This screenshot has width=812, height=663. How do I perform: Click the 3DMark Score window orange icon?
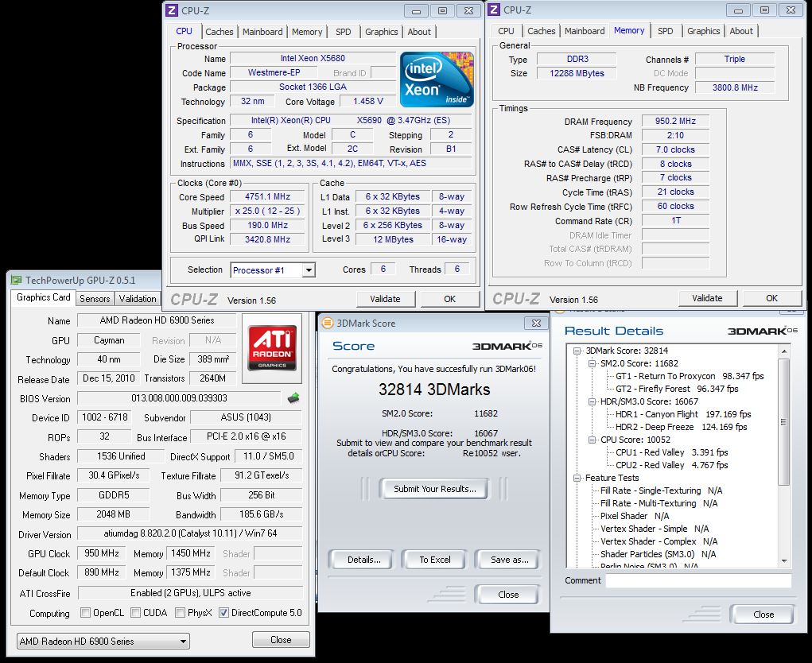click(x=328, y=323)
